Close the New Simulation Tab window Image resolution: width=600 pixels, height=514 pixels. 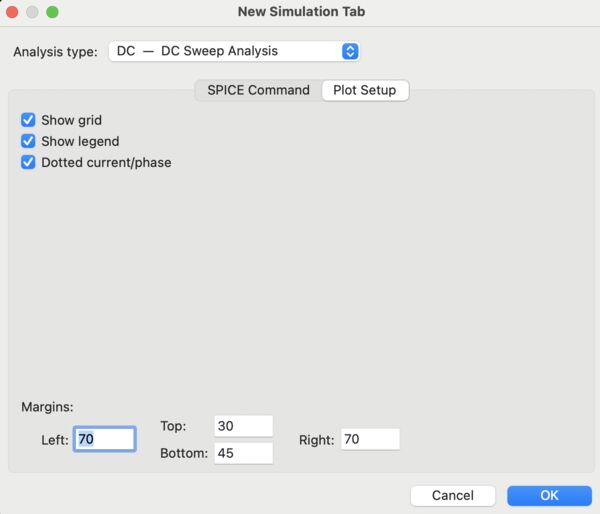(13, 12)
